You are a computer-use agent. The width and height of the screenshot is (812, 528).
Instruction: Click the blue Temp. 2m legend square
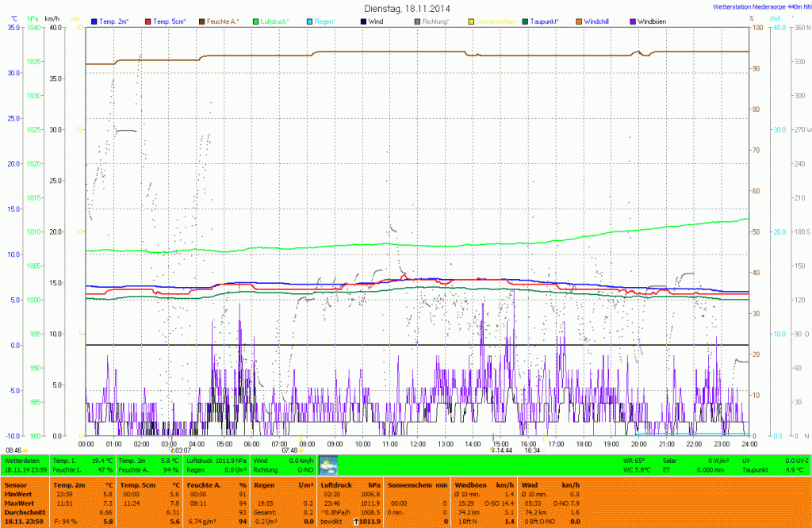pos(95,20)
